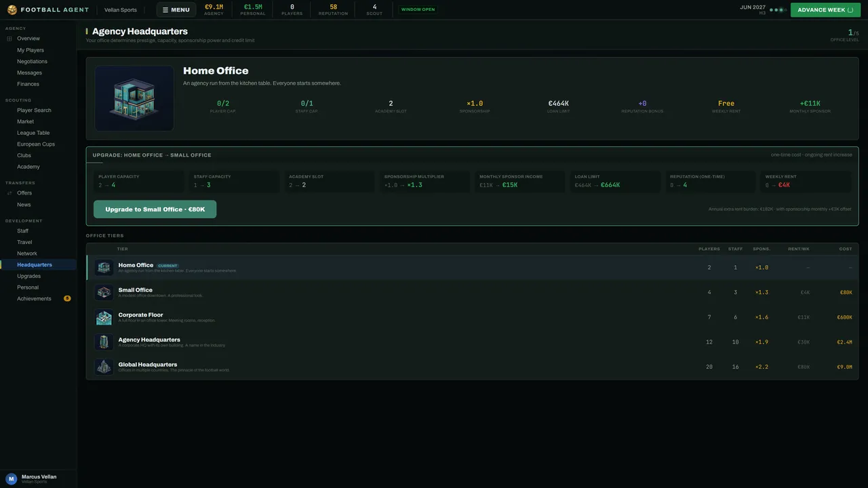Click the Advance Week button

point(825,9)
